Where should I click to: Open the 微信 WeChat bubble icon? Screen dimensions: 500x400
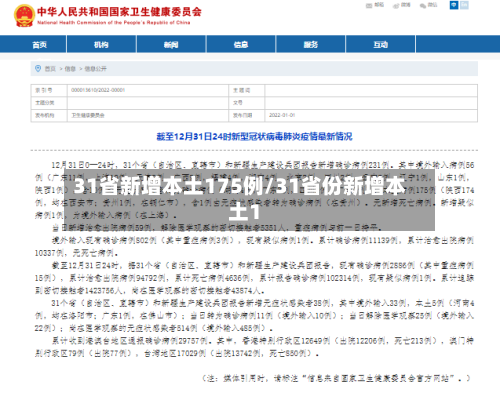[x=423, y=6]
